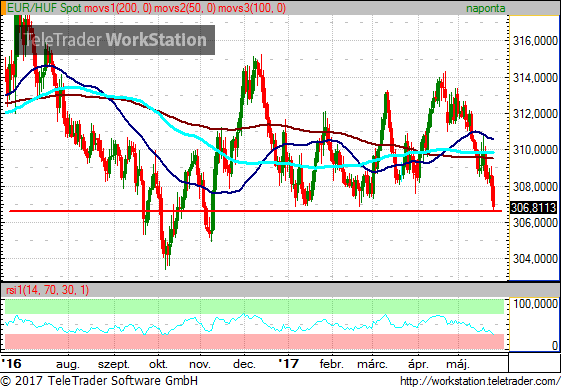Click the szept. month label
This screenshot has width=561, height=390.
pyautogui.click(x=113, y=364)
